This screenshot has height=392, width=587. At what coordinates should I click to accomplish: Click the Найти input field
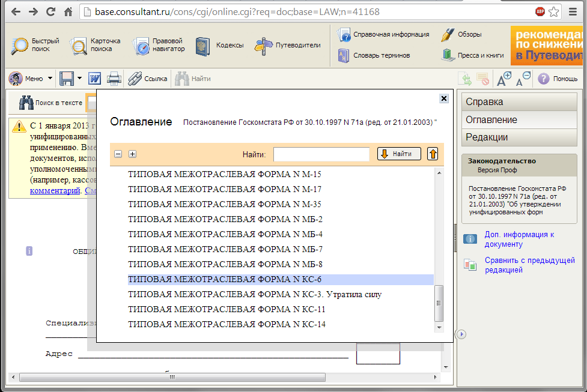pyautogui.click(x=321, y=154)
